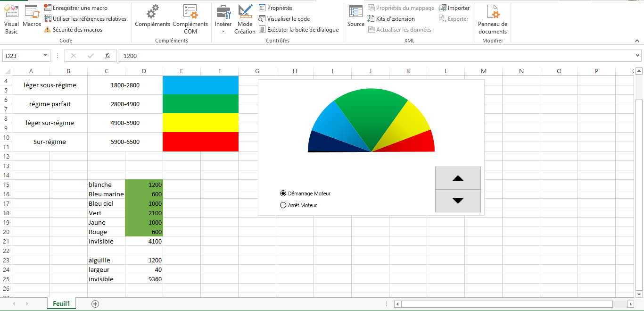
Task: Select the aiguille value cell D23
Action: [144, 260]
